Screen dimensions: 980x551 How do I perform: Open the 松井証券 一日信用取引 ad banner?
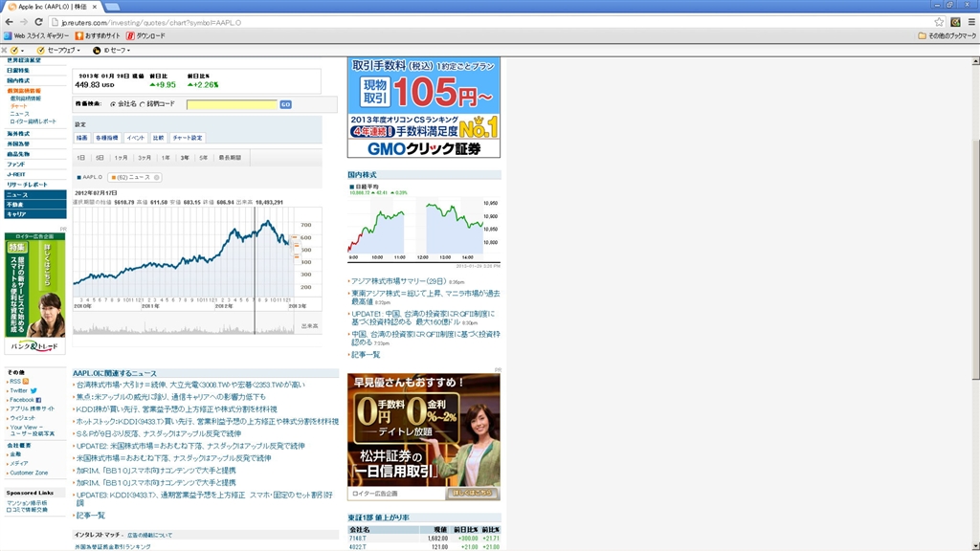tap(424, 437)
